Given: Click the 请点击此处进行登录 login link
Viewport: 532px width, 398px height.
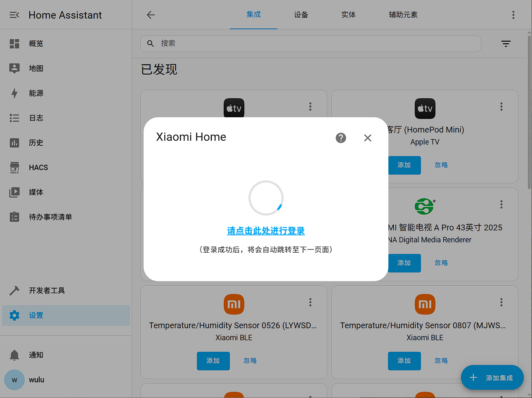Looking at the screenshot, I should pos(266,231).
